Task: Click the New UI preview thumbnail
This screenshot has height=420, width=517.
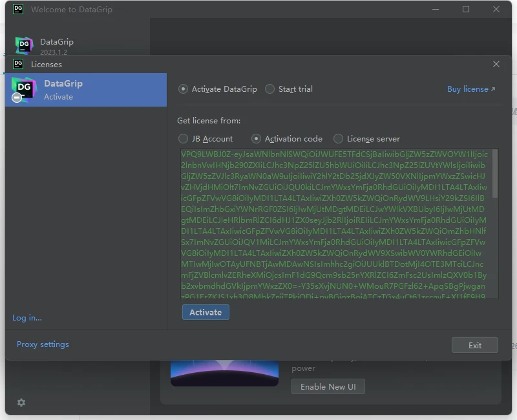Action: click(x=224, y=373)
